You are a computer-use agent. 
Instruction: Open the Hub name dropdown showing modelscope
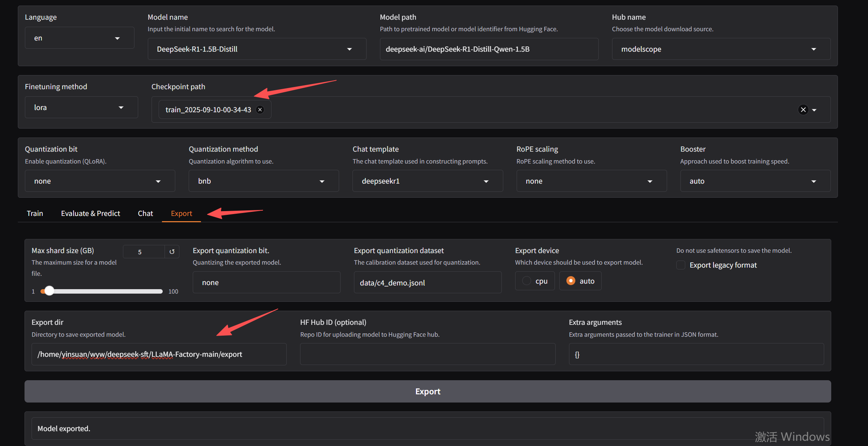point(721,49)
